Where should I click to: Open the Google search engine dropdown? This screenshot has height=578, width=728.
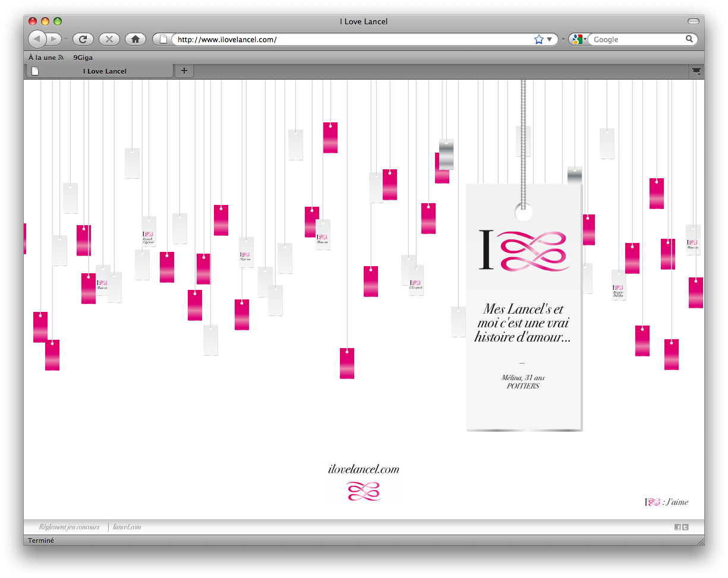click(578, 39)
